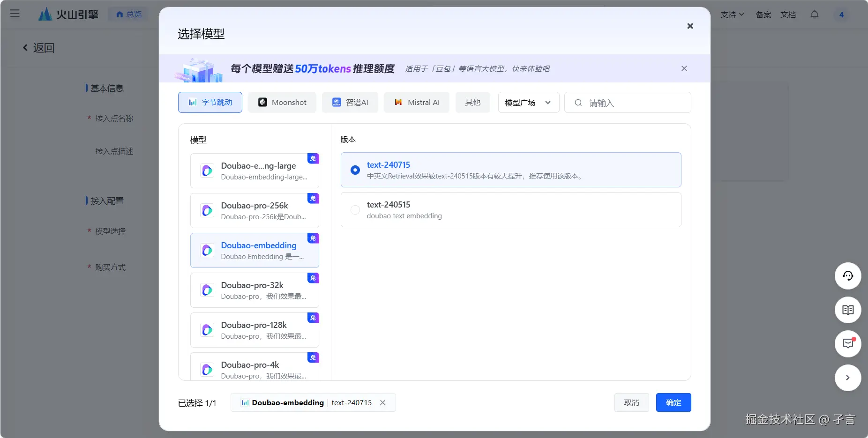Open the 模型广场 dropdown
Viewport: 868px width, 438px height.
pyautogui.click(x=528, y=102)
